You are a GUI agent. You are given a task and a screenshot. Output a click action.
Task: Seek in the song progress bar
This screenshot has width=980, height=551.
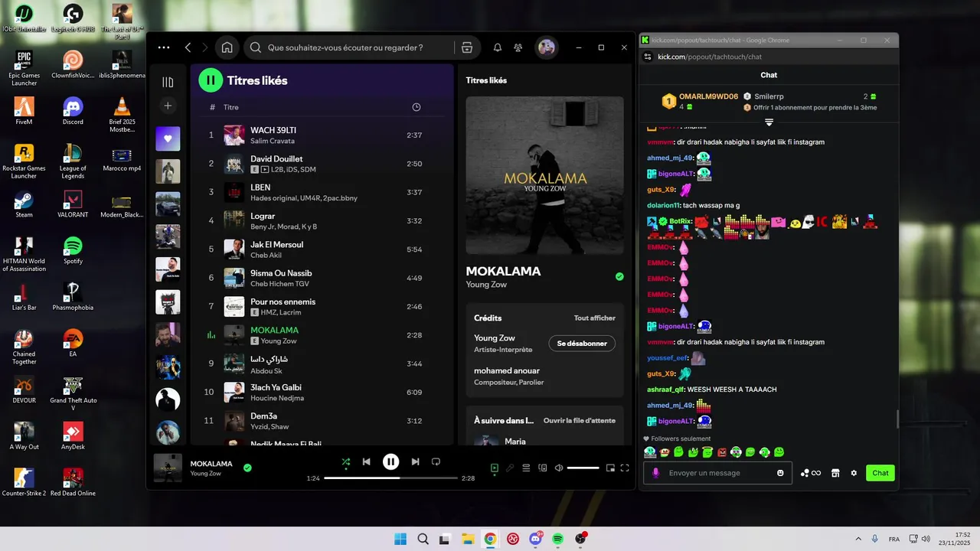[x=390, y=478]
